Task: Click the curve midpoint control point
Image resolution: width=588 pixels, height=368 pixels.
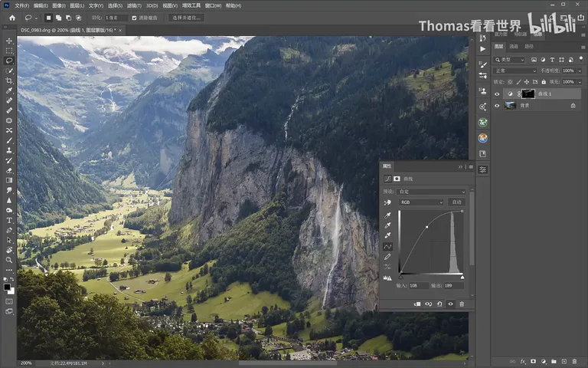Action: (x=427, y=227)
